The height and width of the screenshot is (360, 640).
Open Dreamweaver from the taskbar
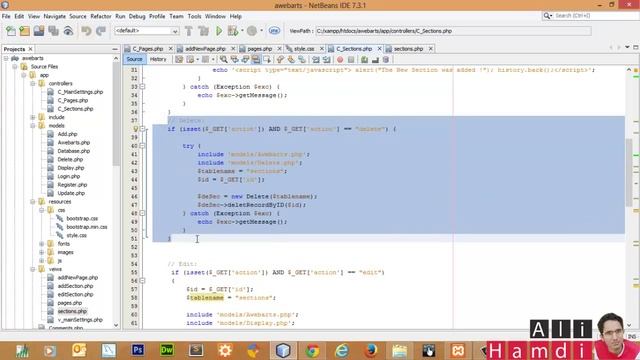tap(167, 350)
